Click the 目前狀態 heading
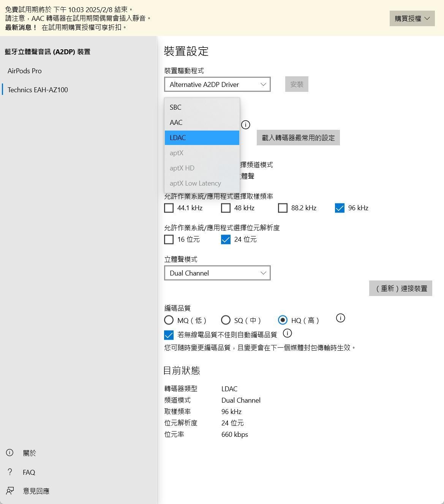Screen dimensions: 444x504 [x=182, y=370]
